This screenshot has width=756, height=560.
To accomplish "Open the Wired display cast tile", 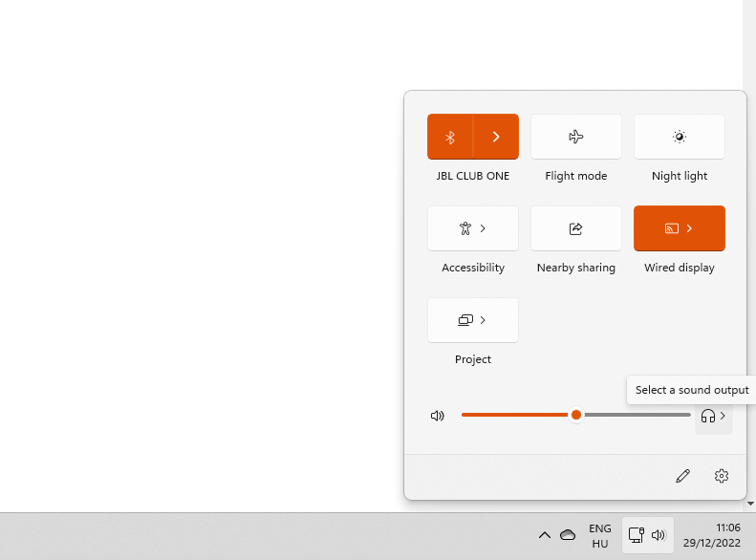I will tap(680, 228).
